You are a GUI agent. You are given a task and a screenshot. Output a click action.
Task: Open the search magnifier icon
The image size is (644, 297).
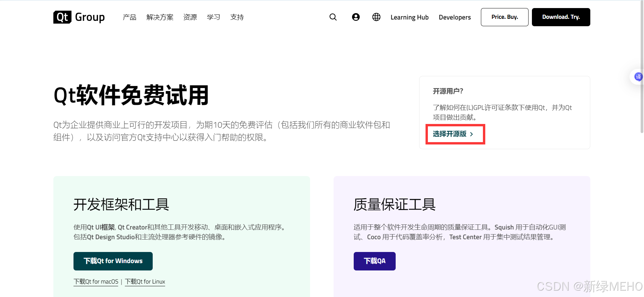tap(333, 17)
